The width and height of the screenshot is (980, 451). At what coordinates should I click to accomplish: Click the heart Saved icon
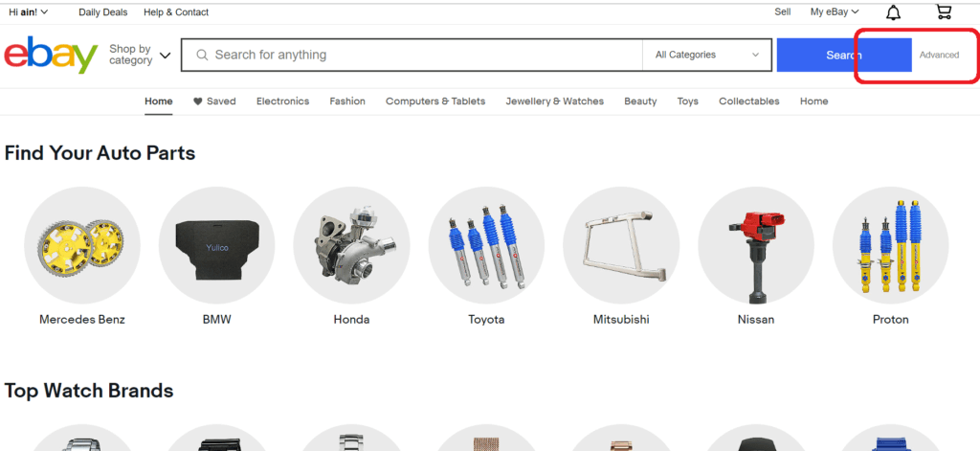coord(198,101)
